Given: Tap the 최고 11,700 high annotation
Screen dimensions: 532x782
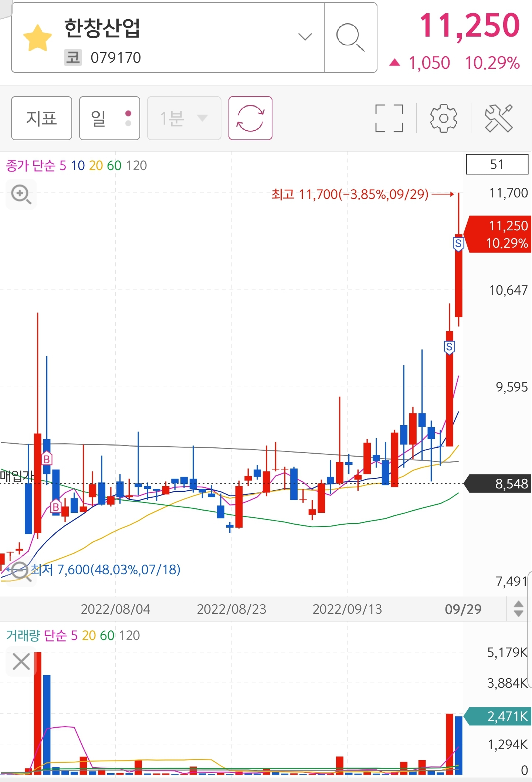Looking at the screenshot, I should click(350, 194).
